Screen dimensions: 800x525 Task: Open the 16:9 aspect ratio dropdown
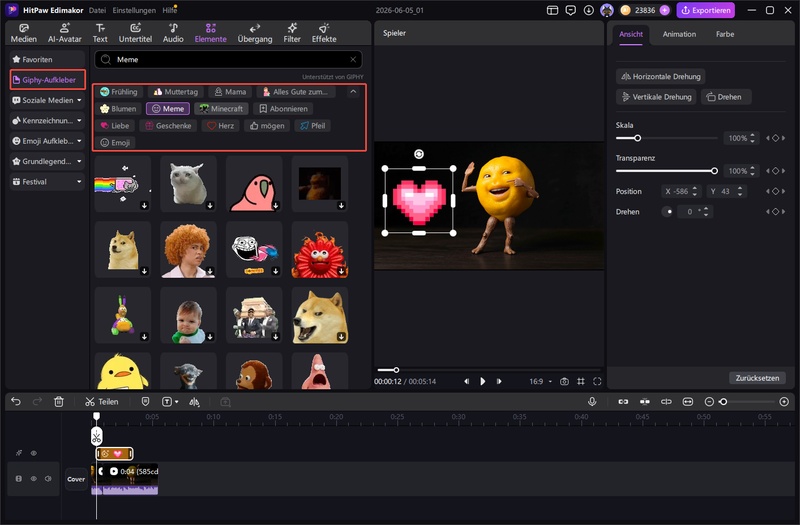[540, 382]
